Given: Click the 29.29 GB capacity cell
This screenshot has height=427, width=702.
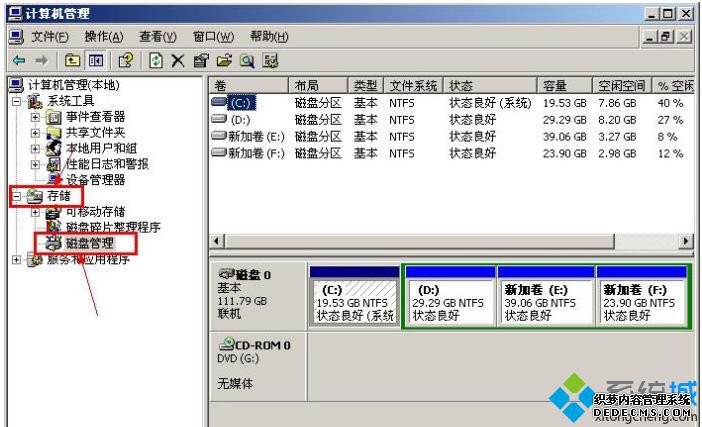Looking at the screenshot, I should pos(565,120).
